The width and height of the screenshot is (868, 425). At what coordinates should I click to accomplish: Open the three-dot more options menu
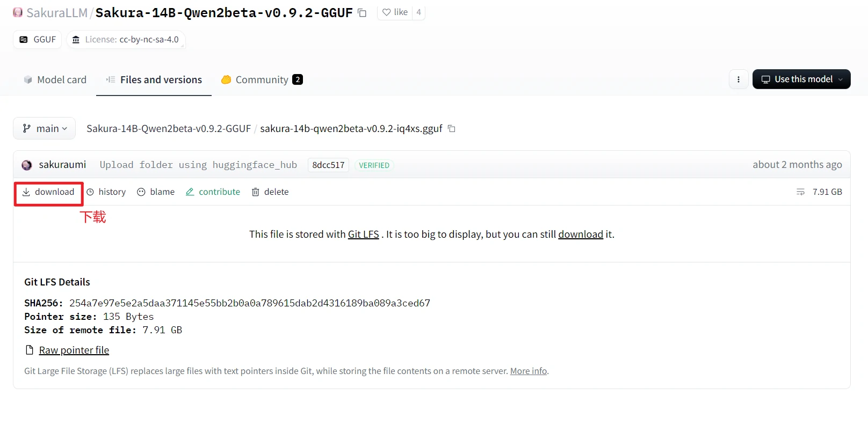[x=739, y=79]
